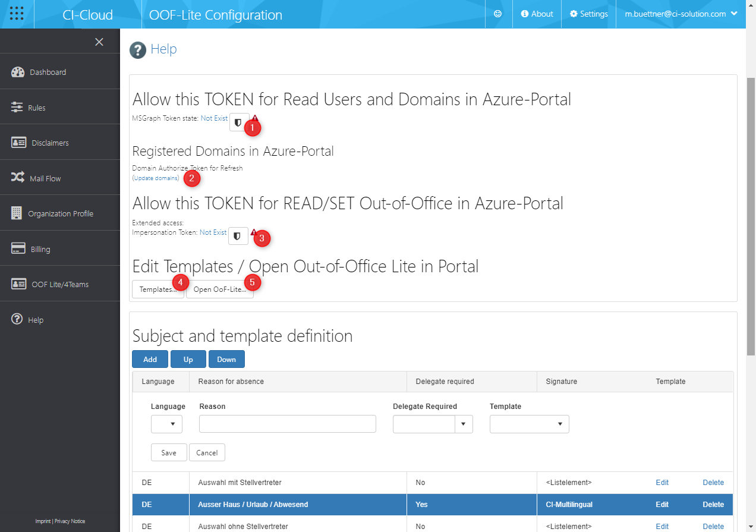Image resolution: width=756 pixels, height=532 pixels.
Task: Go to Rules in sidebar
Action: [36, 108]
